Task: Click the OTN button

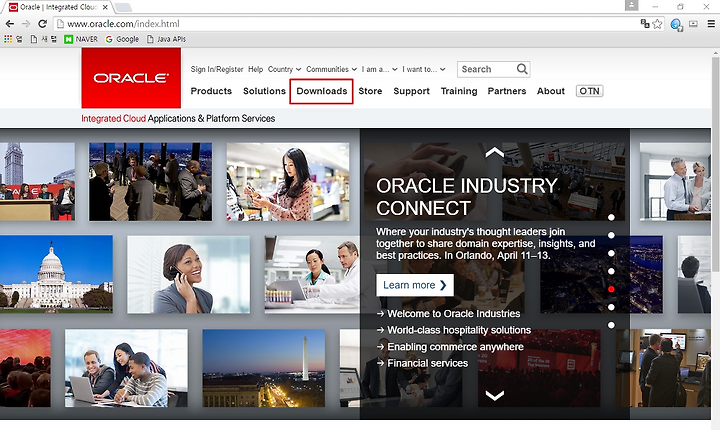Action: pyautogui.click(x=590, y=91)
